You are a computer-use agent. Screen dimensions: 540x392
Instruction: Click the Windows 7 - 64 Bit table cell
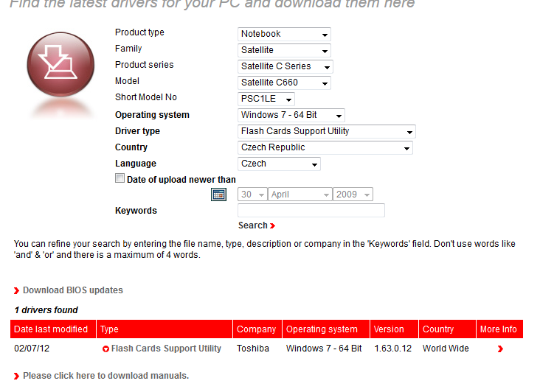324,349
